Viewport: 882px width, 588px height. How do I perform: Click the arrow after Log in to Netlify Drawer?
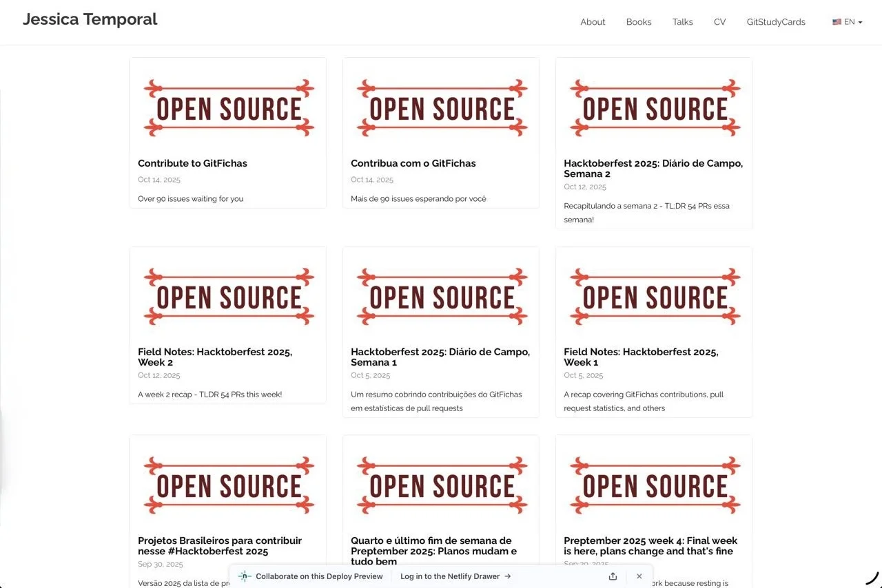coord(508,576)
